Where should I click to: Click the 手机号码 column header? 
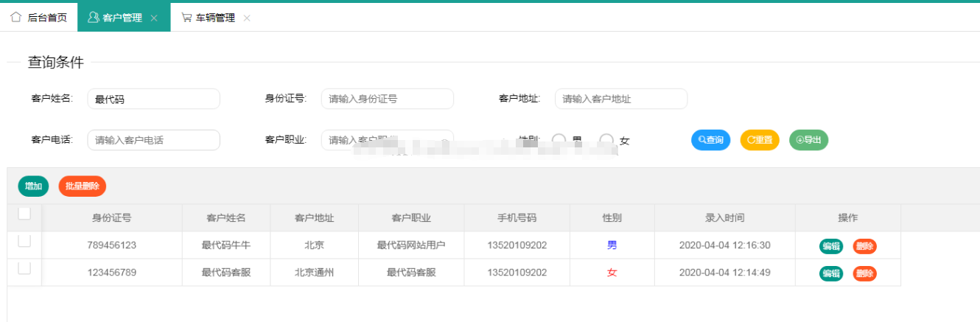[x=517, y=218]
